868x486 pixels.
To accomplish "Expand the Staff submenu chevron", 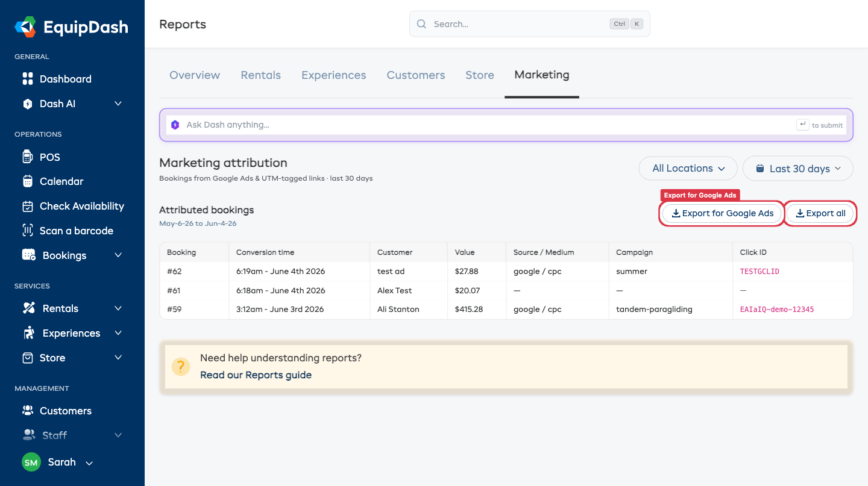I will pos(118,435).
